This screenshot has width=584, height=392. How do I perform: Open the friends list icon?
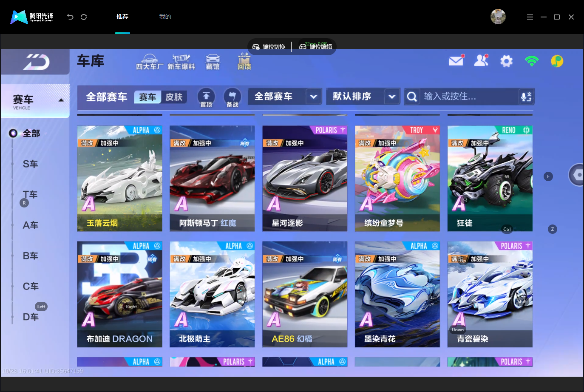(x=481, y=61)
